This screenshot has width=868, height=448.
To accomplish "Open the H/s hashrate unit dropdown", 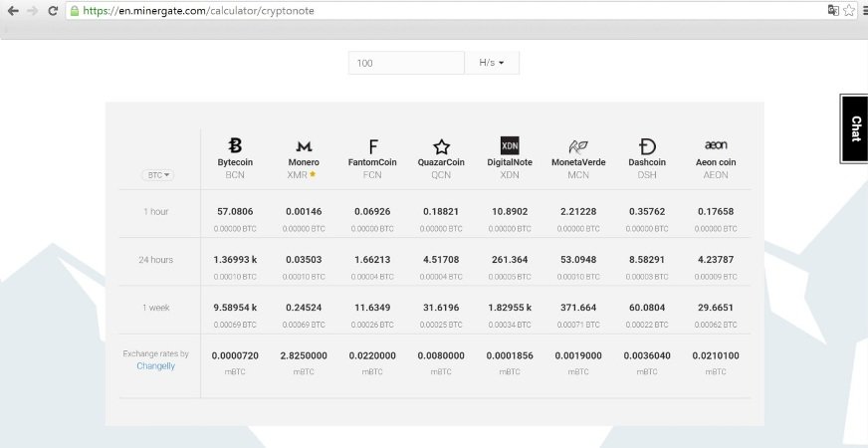I will point(492,63).
